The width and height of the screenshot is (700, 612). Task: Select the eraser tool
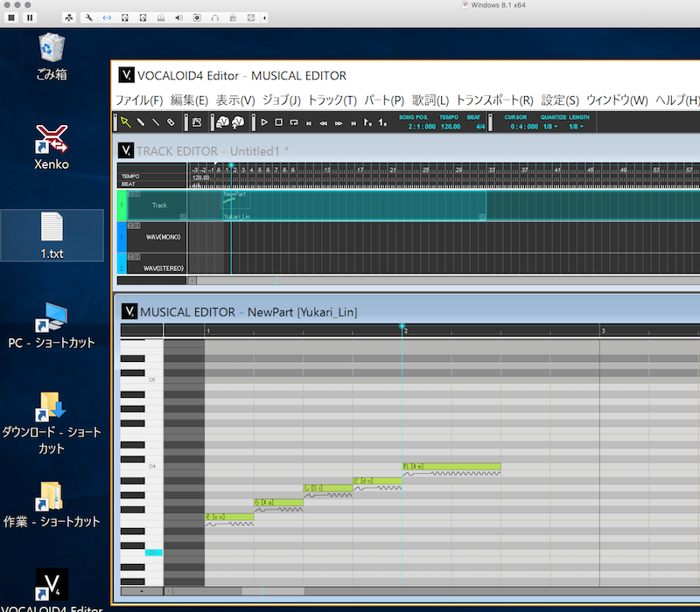(x=171, y=122)
